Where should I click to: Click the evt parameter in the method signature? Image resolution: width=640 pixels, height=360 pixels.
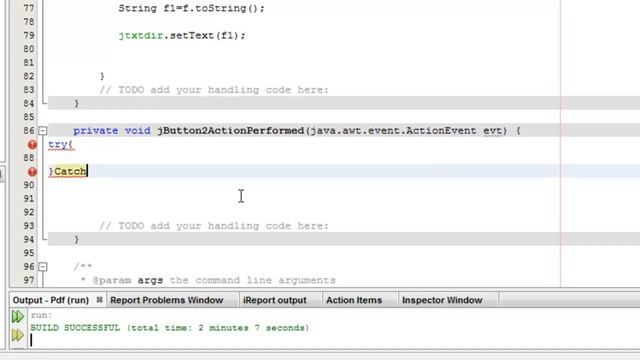pyautogui.click(x=492, y=131)
